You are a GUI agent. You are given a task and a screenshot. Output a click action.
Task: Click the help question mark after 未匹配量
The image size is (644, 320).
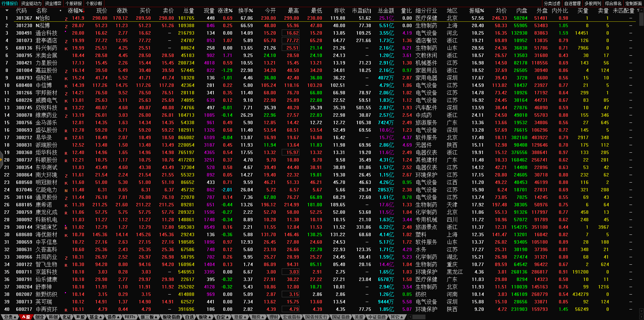coord(638,11)
